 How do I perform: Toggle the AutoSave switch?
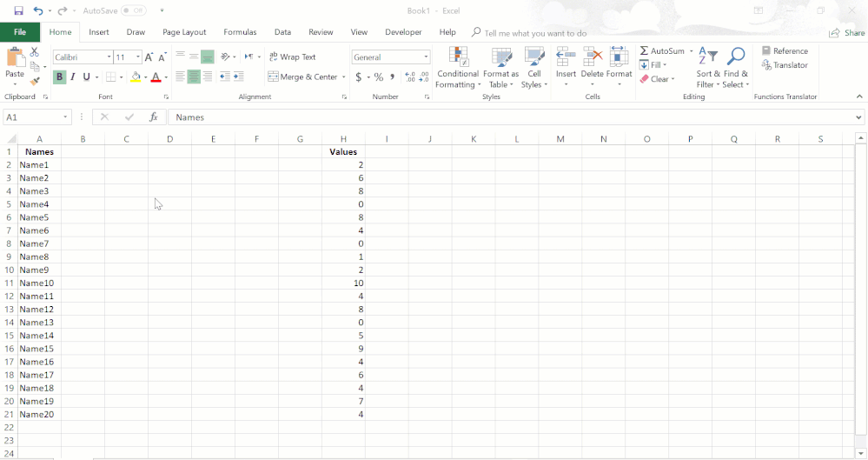coord(133,10)
